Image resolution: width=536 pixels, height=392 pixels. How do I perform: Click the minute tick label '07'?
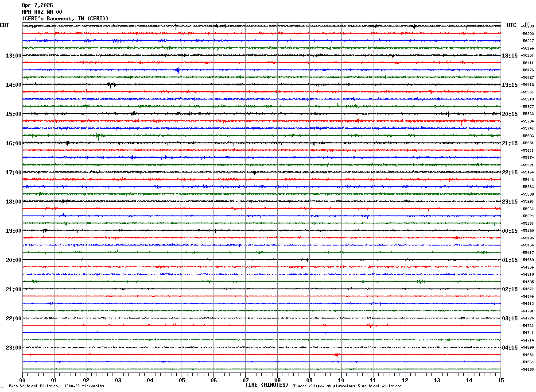tap(245, 380)
